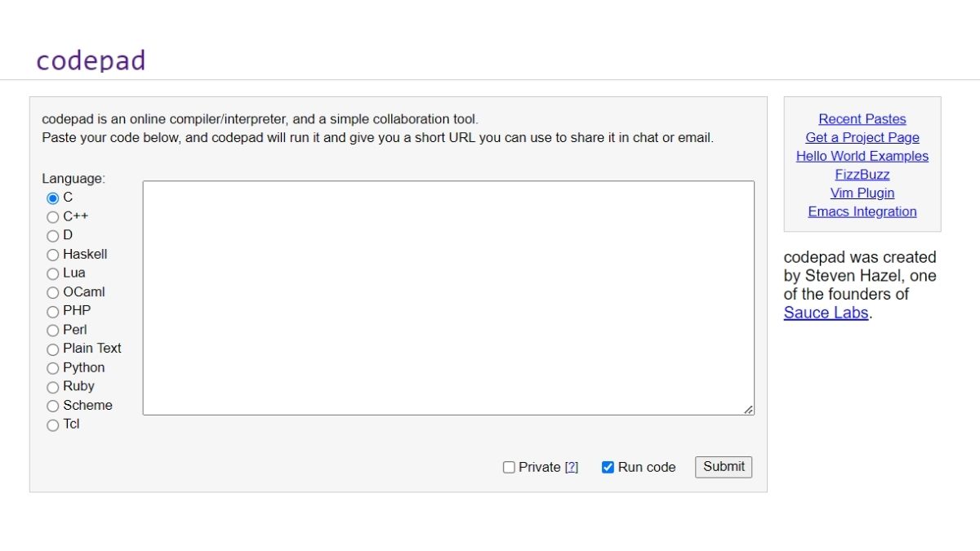Grab the text area resize handle
980x551 pixels.
[x=748, y=409]
